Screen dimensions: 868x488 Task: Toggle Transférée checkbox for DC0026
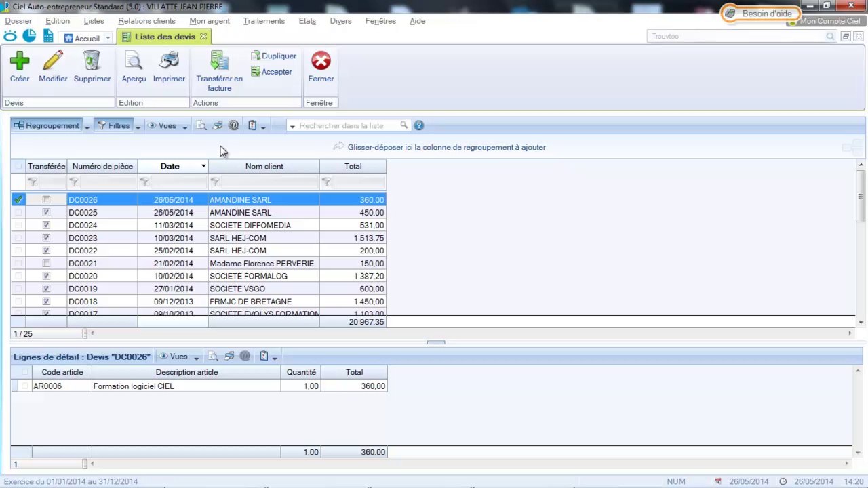point(46,200)
